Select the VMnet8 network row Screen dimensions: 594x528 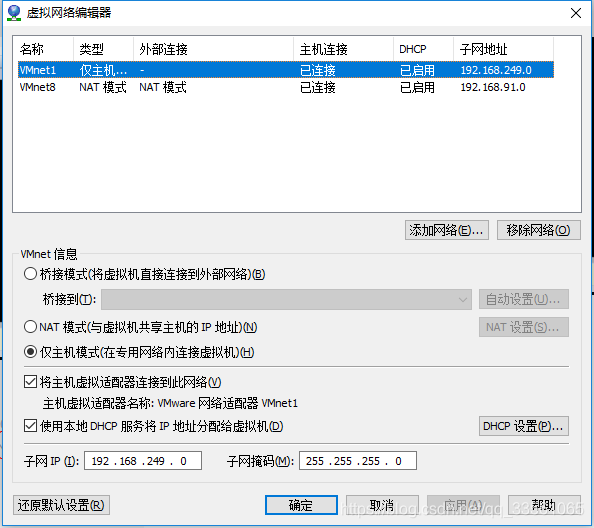[x=286, y=87]
